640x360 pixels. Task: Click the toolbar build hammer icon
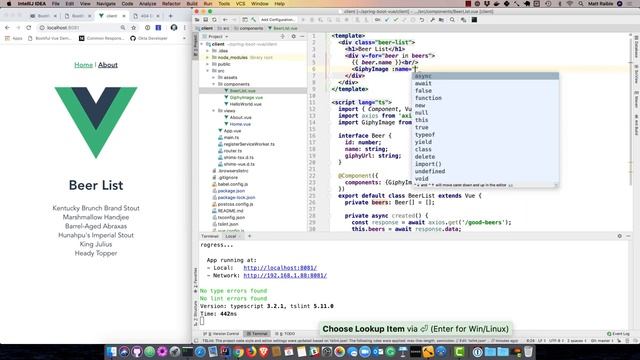tap(253, 20)
